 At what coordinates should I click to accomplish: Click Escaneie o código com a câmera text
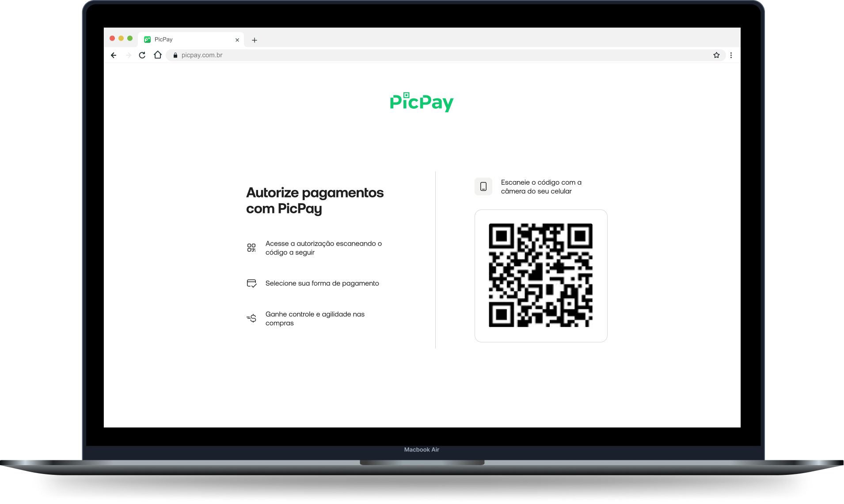[541, 186]
